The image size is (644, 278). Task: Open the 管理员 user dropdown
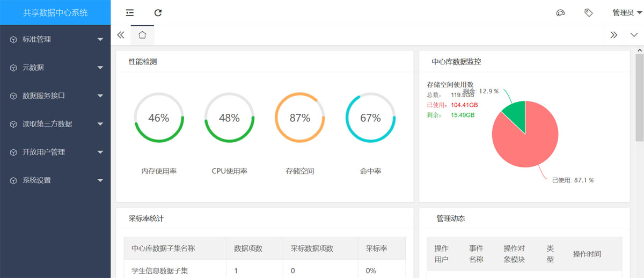tap(626, 13)
